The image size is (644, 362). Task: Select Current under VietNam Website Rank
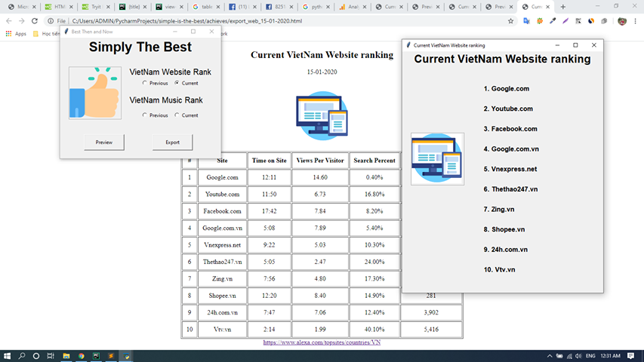tap(177, 83)
